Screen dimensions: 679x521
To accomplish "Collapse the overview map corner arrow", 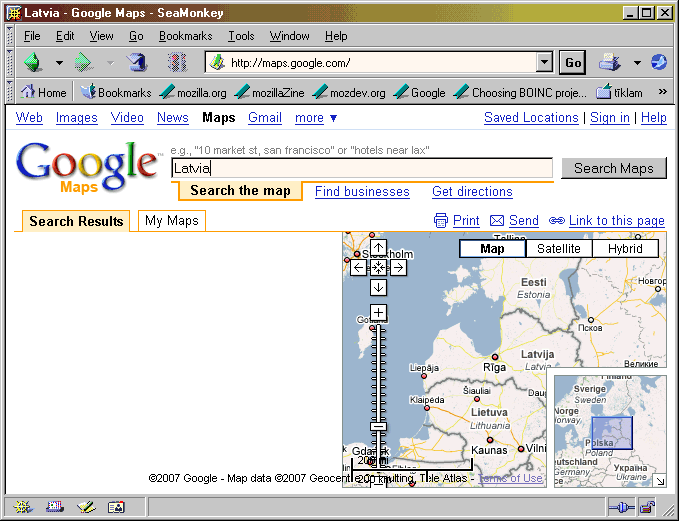I will click(660, 481).
